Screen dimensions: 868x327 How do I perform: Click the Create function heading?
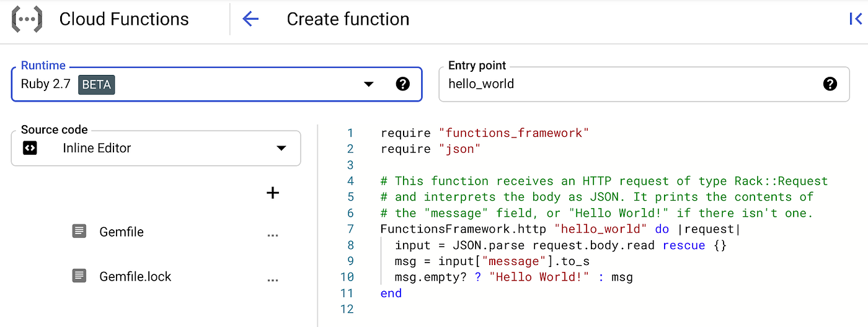click(348, 19)
